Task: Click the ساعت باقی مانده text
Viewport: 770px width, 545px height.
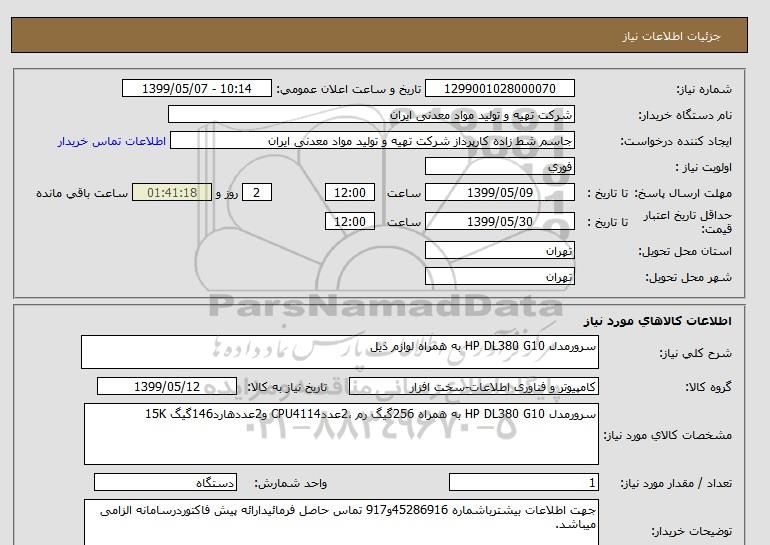Action: coord(82,193)
